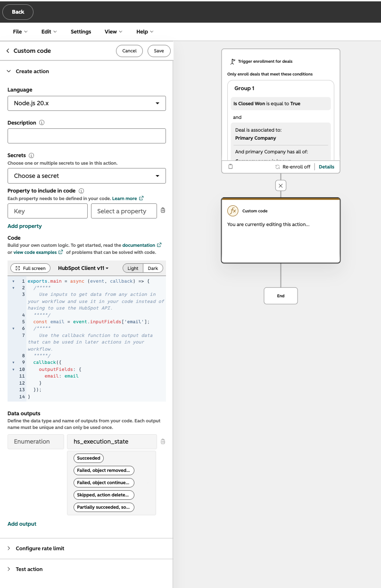This screenshot has width=381, height=588.
Task: Open the Help menu
Action: (145, 32)
